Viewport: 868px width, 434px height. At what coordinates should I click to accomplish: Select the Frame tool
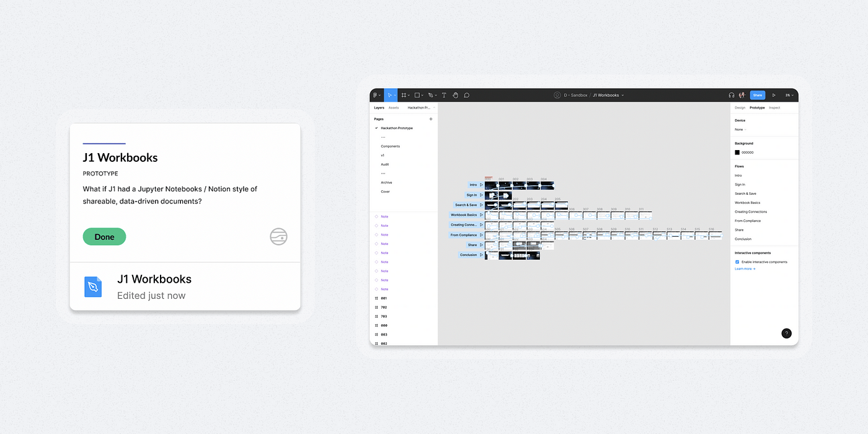pyautogui.click(x=404, y=95)
